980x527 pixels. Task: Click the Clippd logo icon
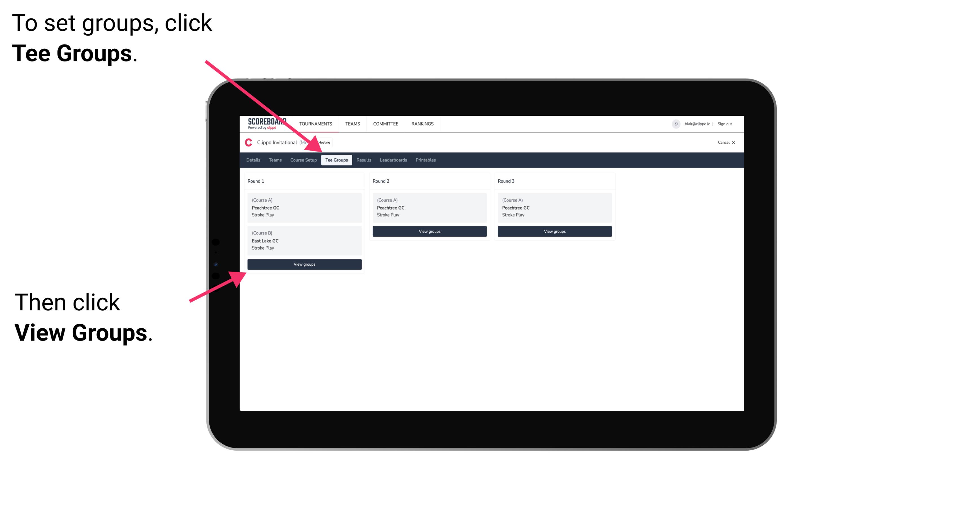coord(248,142)
